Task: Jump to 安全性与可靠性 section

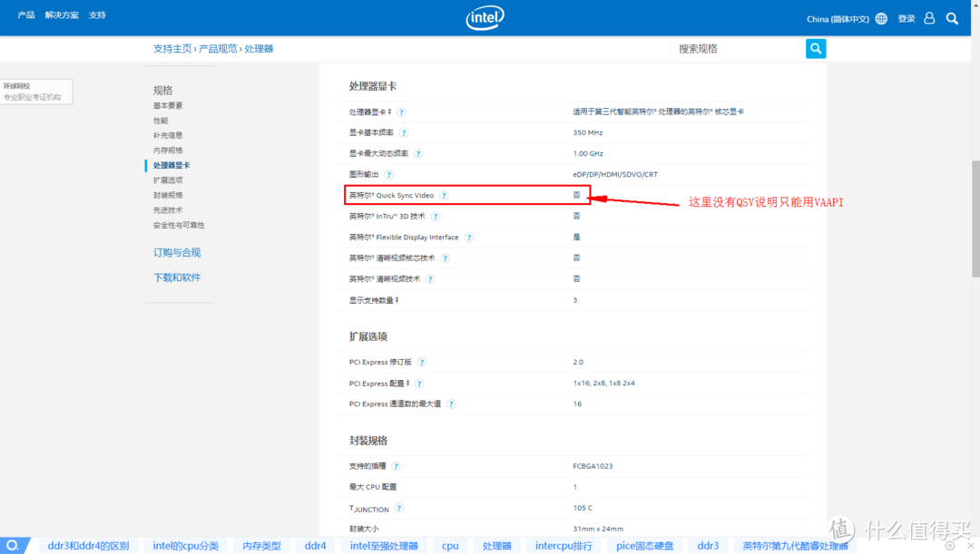Action: pyautogui.click(x=179, y=226)
